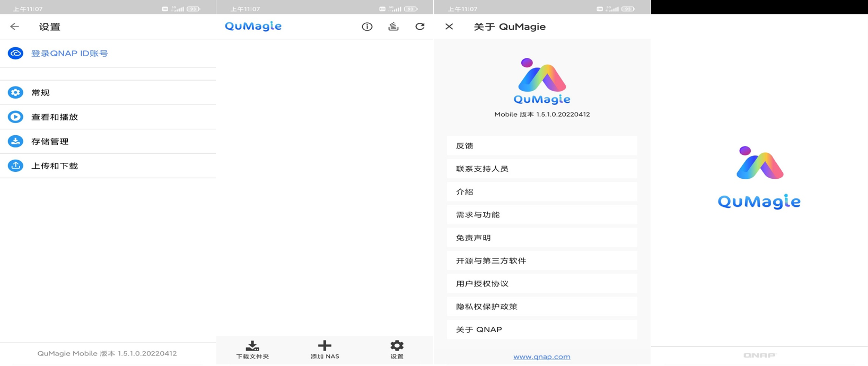Open 免责声明

point(542,238)
